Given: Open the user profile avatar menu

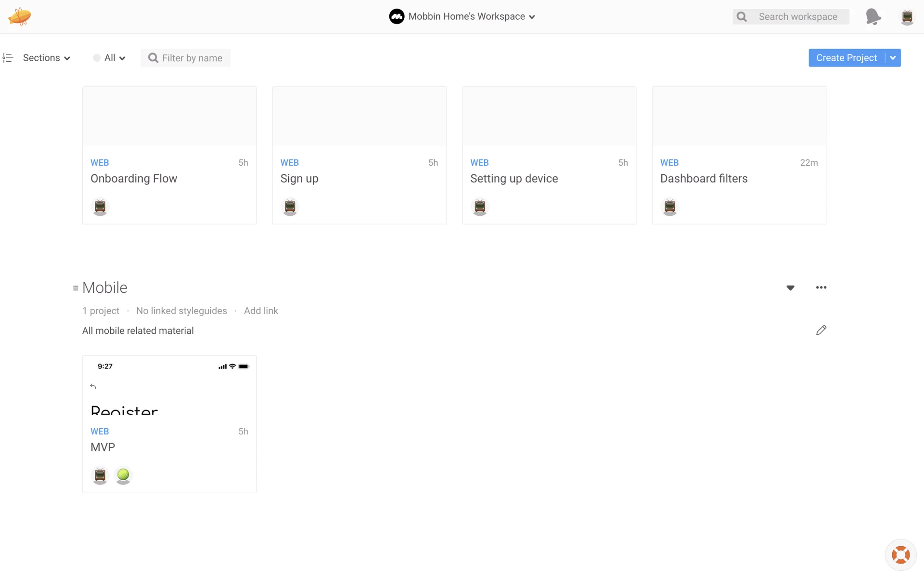Looking at the screenshot, I should (907, 17).
